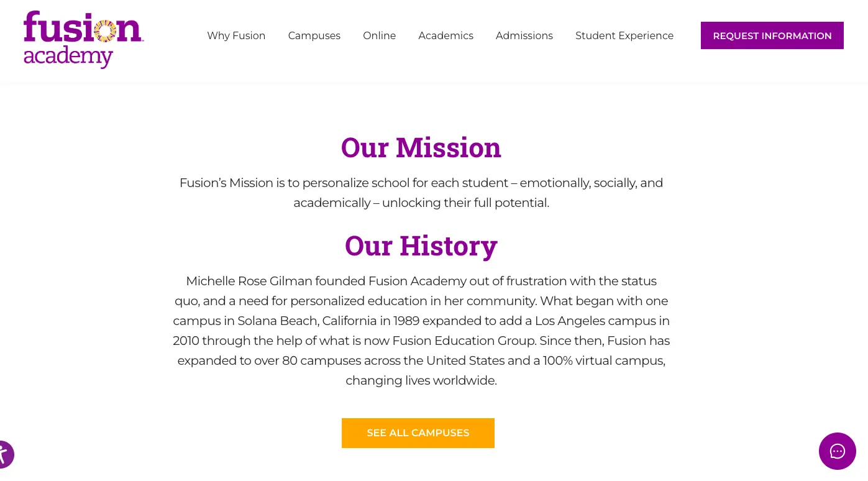Go to the Admissions menu item

point(524,36)
